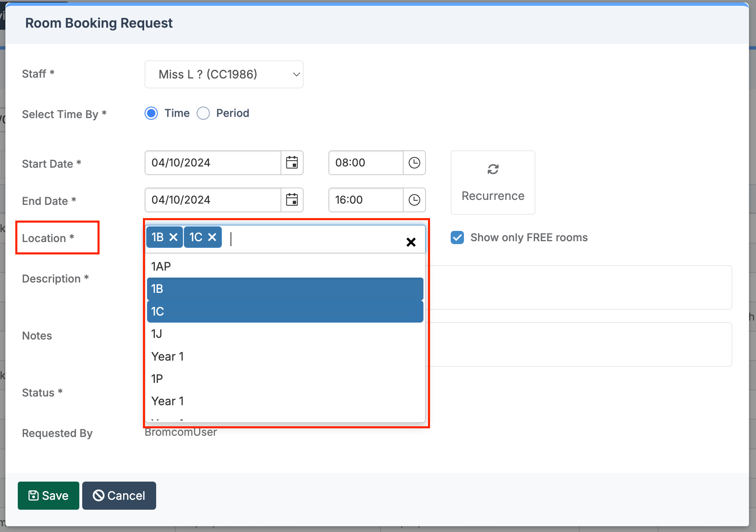Cancel the room booking request

[x=119, y=496]
